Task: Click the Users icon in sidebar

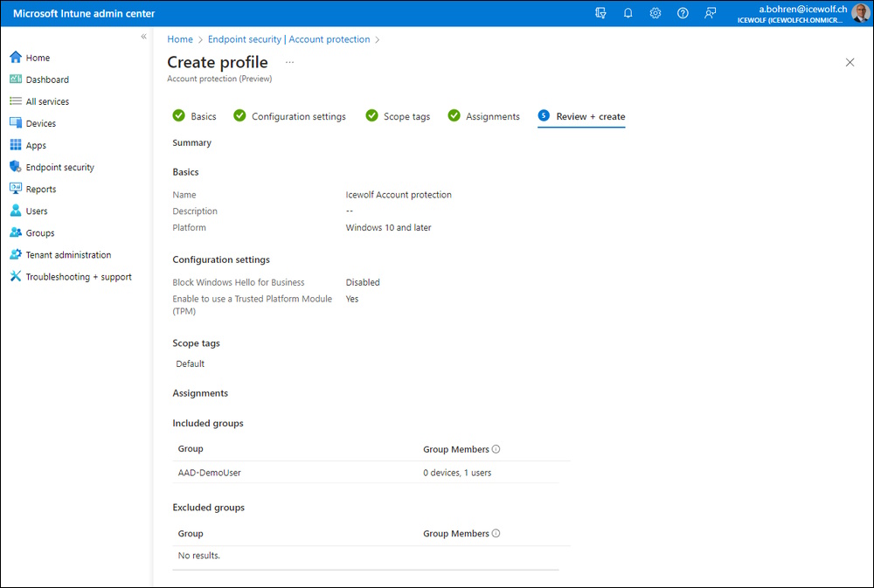Action: click(x=16, y=211)
